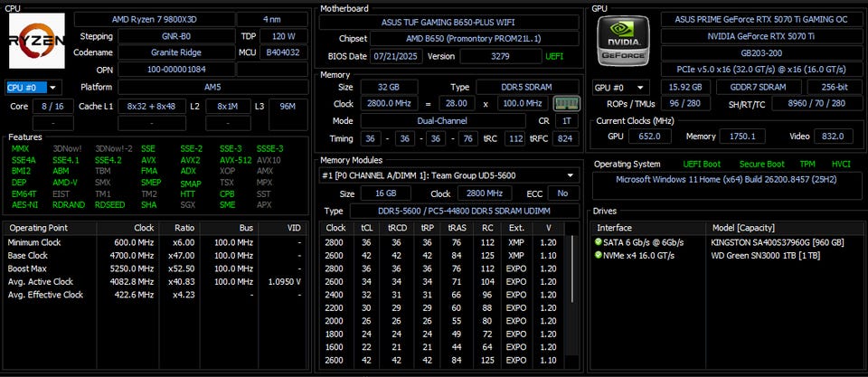Click the ASUS PRIME GeForce RTX 5070 Ti field
The image size is (868, 377).
761,19
